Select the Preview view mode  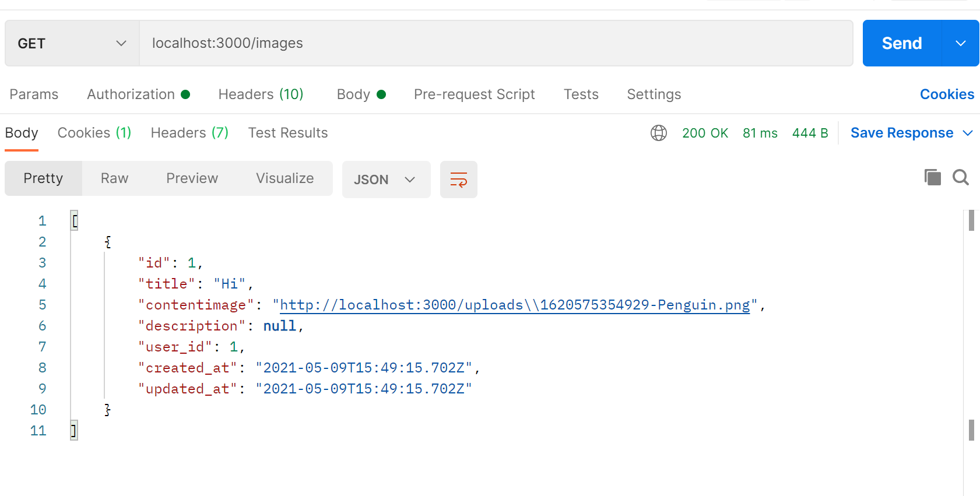192,178
